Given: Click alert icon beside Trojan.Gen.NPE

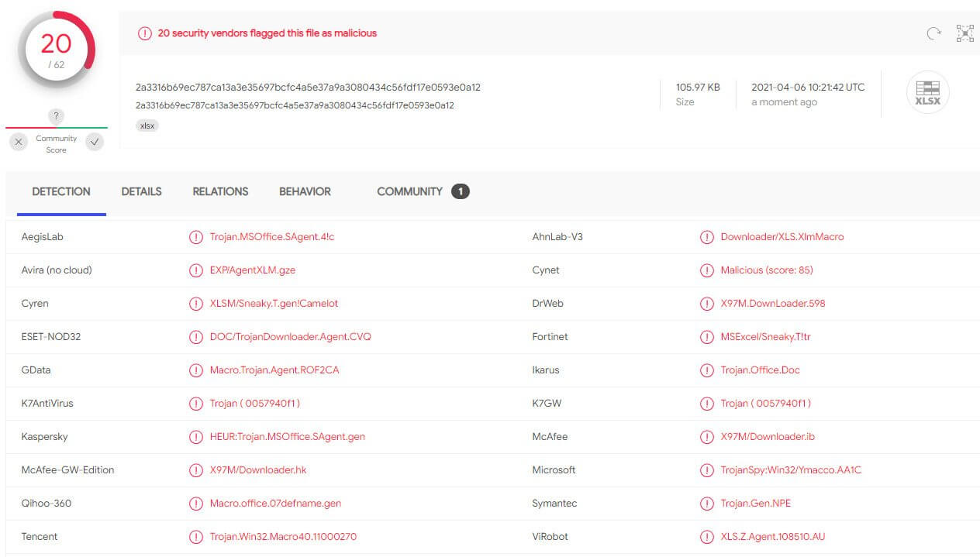Looking at the screenshot, I should [706, 504].
